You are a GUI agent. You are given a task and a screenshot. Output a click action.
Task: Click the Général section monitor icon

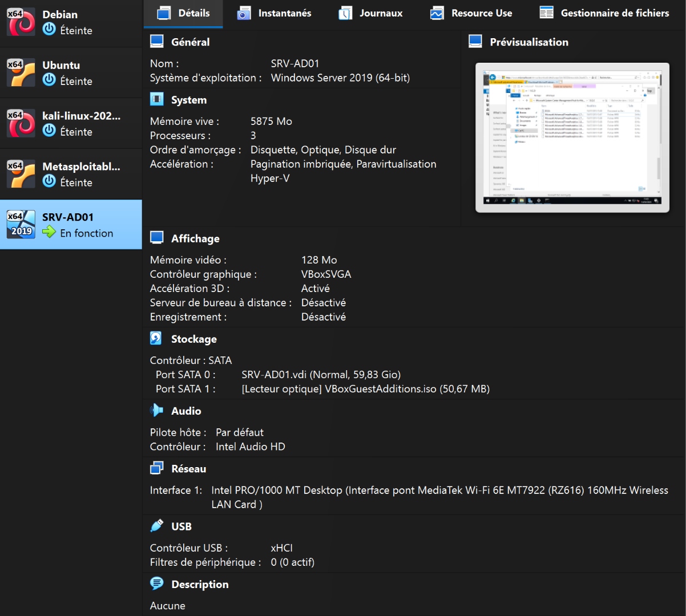point(156,41)
